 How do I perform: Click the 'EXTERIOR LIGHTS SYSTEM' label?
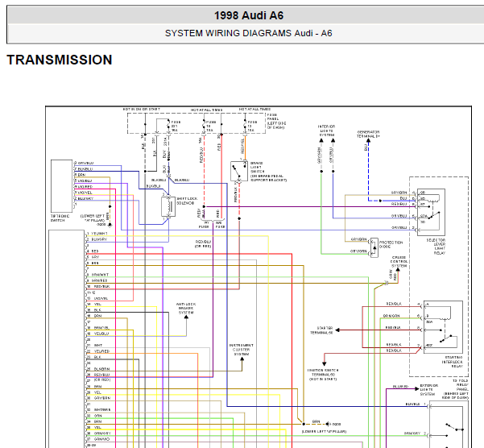(x=428, y=390)
